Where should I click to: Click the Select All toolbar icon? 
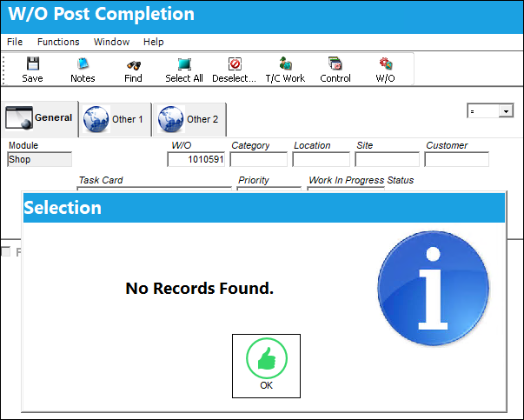184,63
